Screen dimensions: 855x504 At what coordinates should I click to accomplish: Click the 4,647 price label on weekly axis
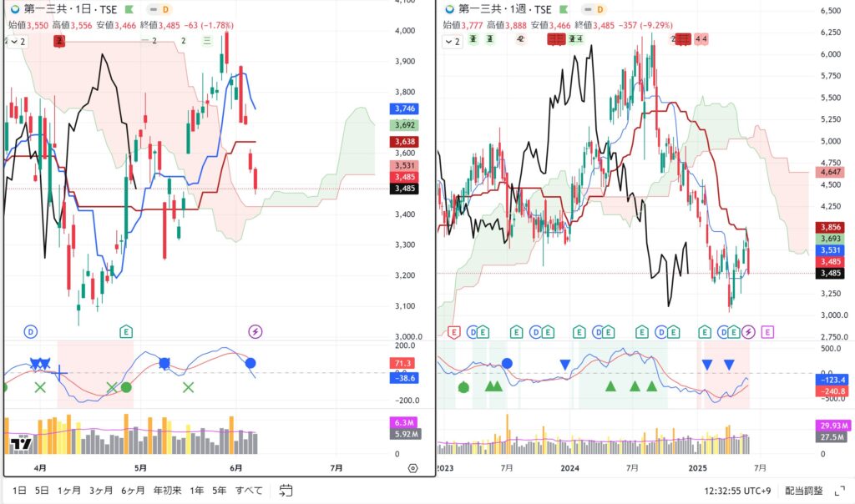tap(831, 172)
